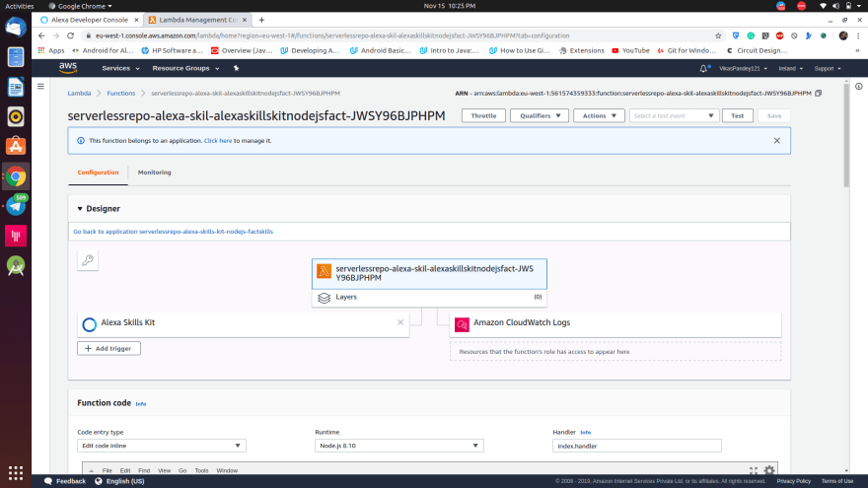Click the key permissions icon in Designer
The height and width of the screenshot is (488, 868).
pyautogui.click(x=88, y=259)
